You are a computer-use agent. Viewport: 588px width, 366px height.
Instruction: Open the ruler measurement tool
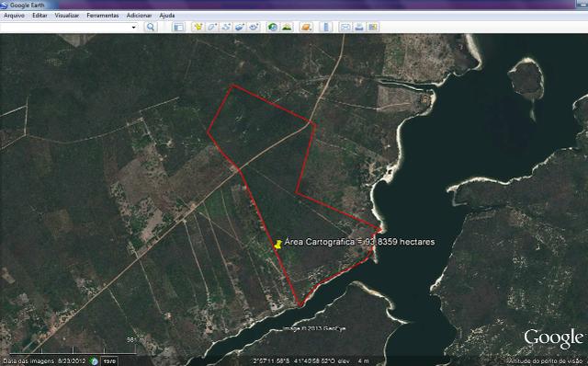click(326, 27)
